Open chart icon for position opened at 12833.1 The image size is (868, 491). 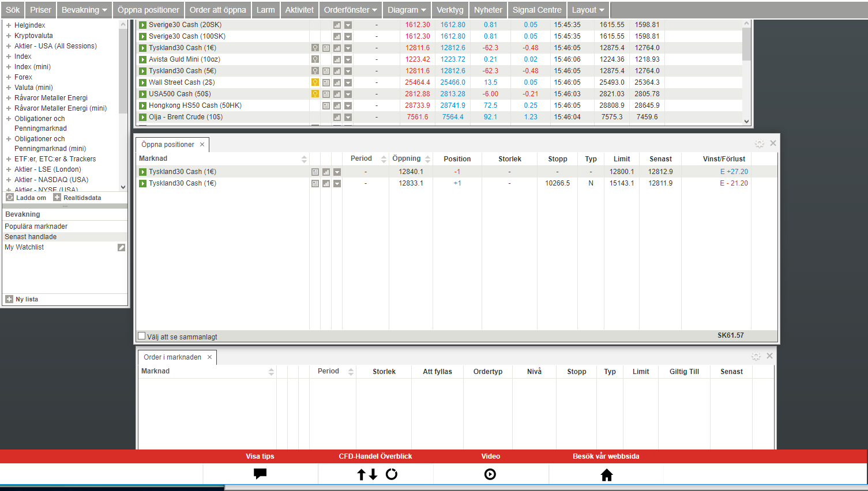pos(326,183)
